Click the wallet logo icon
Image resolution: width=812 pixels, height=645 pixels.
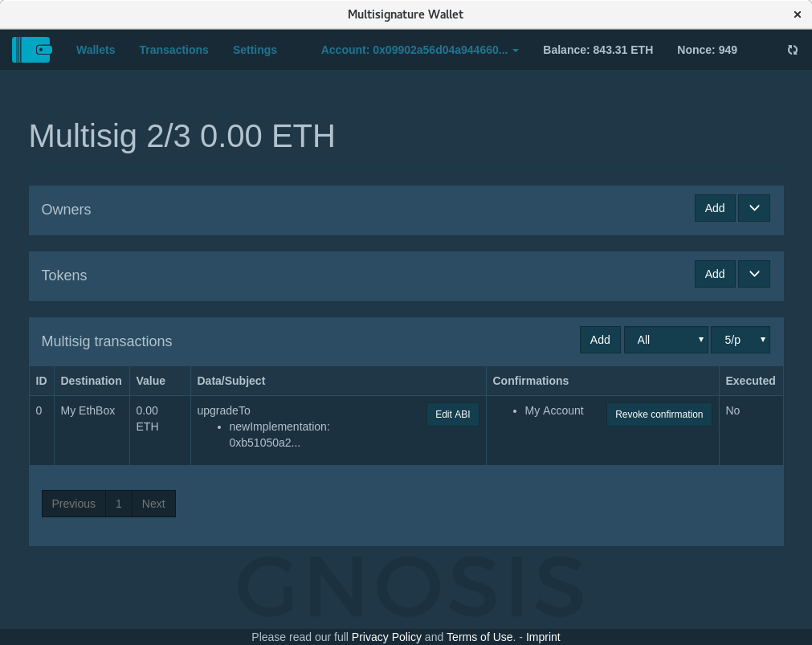click(32, 50)
